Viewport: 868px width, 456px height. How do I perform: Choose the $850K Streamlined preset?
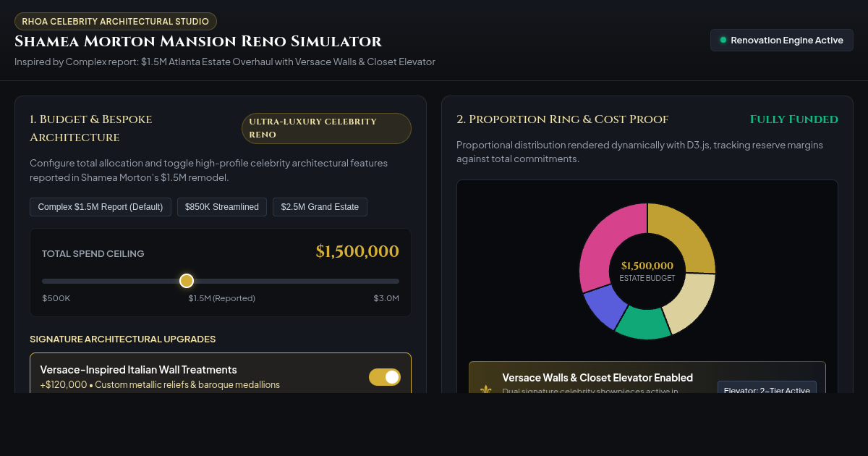pos(222,207)
